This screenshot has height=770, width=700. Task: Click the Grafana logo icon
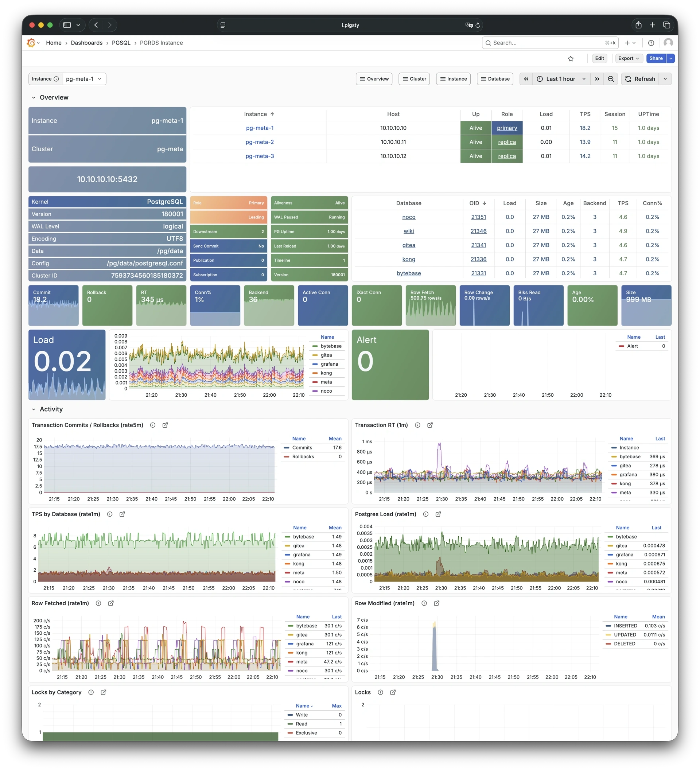(x=31, y=43)
